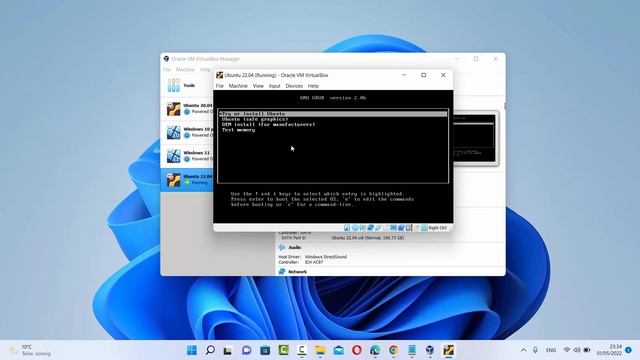Click the network adapter status icon
Viewport: 640px width, 360px height.
pos(370,228)
